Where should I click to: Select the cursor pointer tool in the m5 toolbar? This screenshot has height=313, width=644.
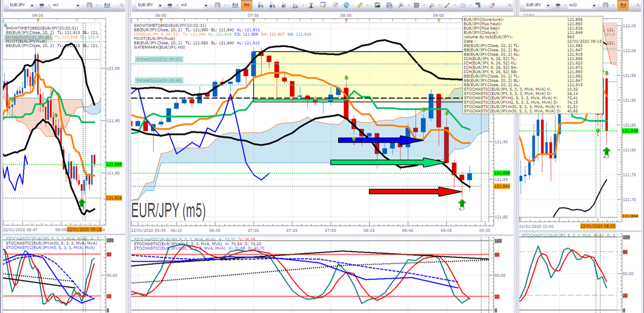click(284, 5)
